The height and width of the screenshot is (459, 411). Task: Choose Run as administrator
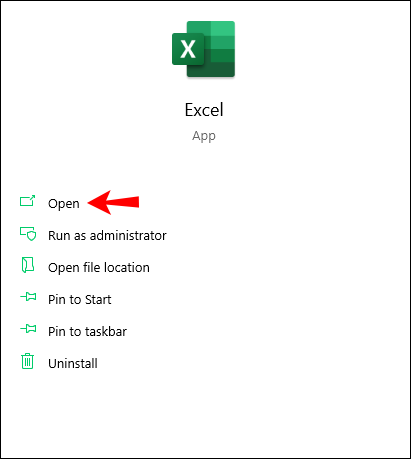pos(107,235)
